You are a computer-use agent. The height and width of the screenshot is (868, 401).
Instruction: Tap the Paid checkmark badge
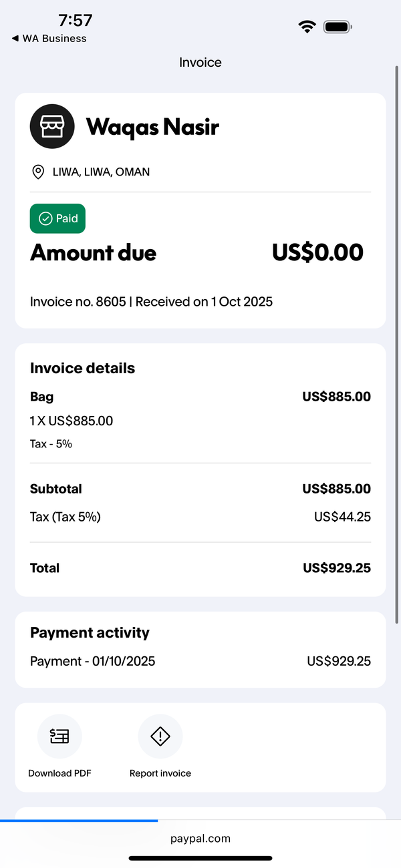pyautogui.click(x=57, y=218)
